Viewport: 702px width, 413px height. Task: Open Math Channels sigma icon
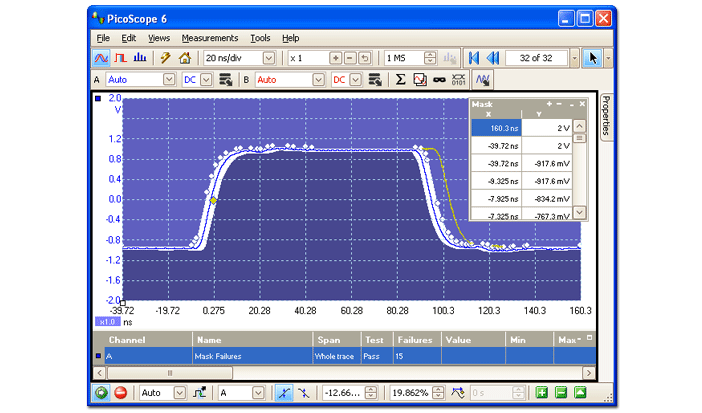pos(400,80)
